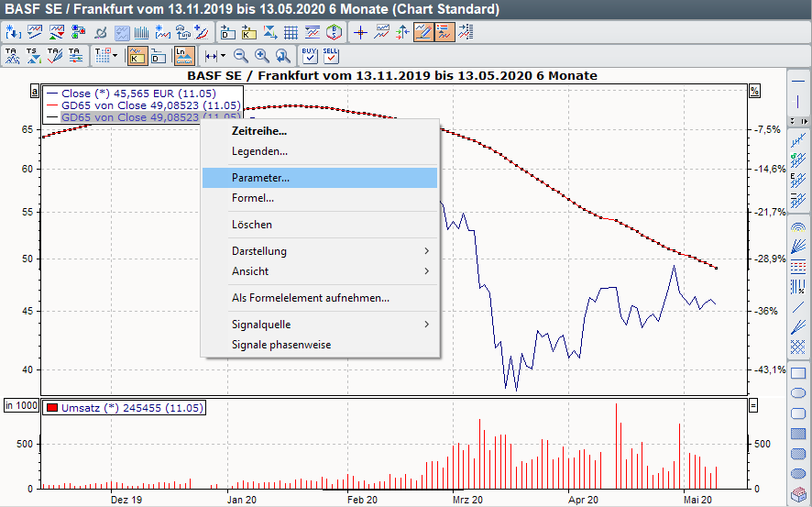Select the rectangle drawing tool in sidebar
Screen dimensions: 812x507
(797, 374)
